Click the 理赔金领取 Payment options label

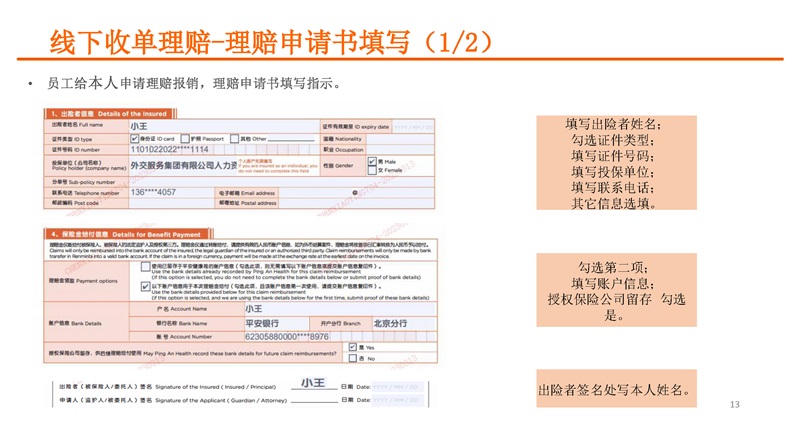[83, 281]
